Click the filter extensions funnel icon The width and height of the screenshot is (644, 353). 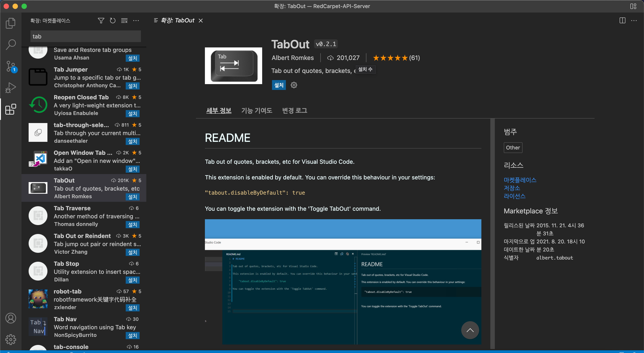pos(101,21)
